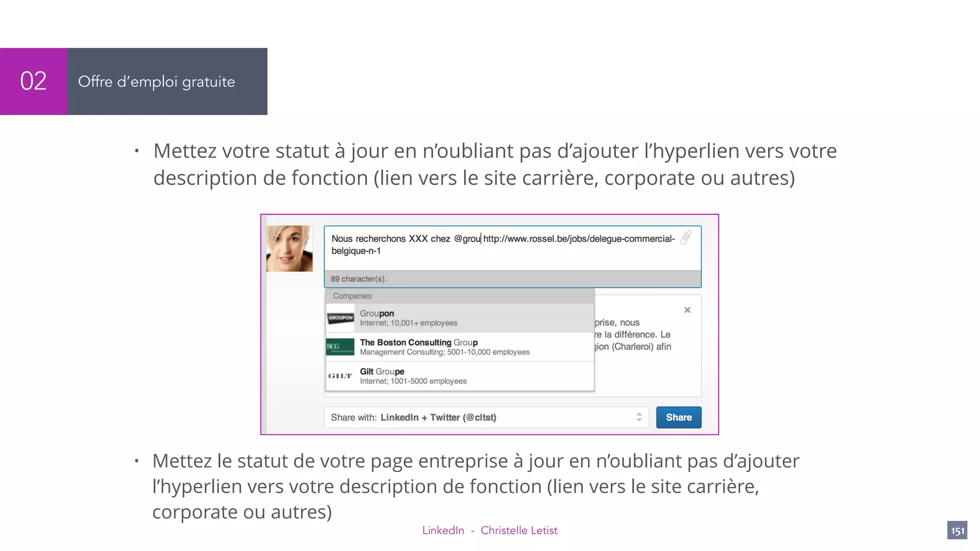Open the Share with dropdown selector
Screen dimensions: 980x551
coord(486,417)
